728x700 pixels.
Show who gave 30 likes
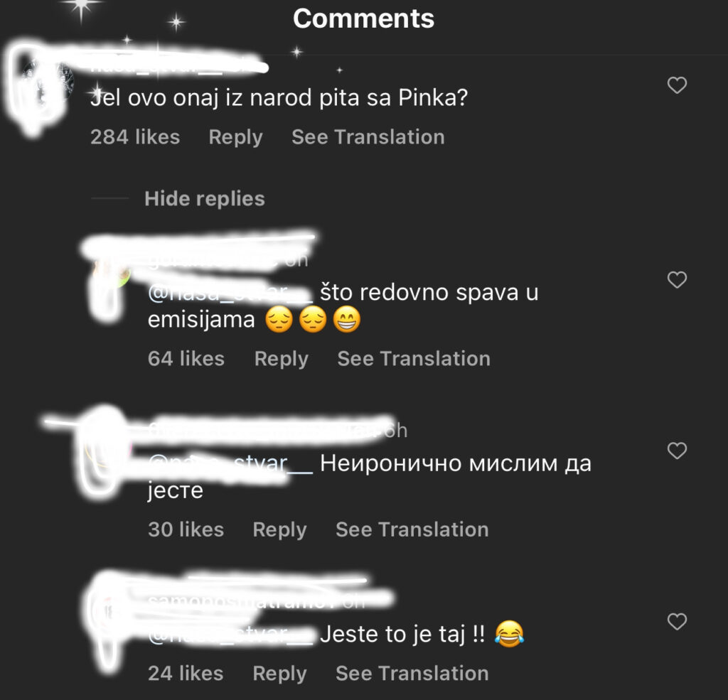click(x=186, y=529)
